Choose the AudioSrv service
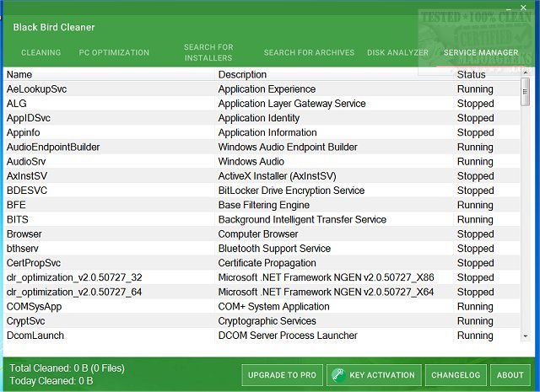The height and width of the screenshot is (392, 540). pyautogui.click(x=262, y=161)
